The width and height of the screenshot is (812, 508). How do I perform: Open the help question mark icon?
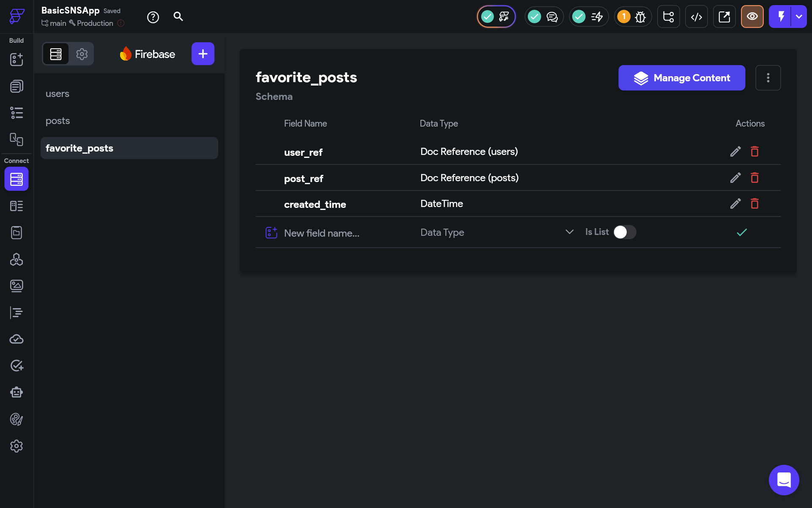pyautogui.click(x=153, y=17)
